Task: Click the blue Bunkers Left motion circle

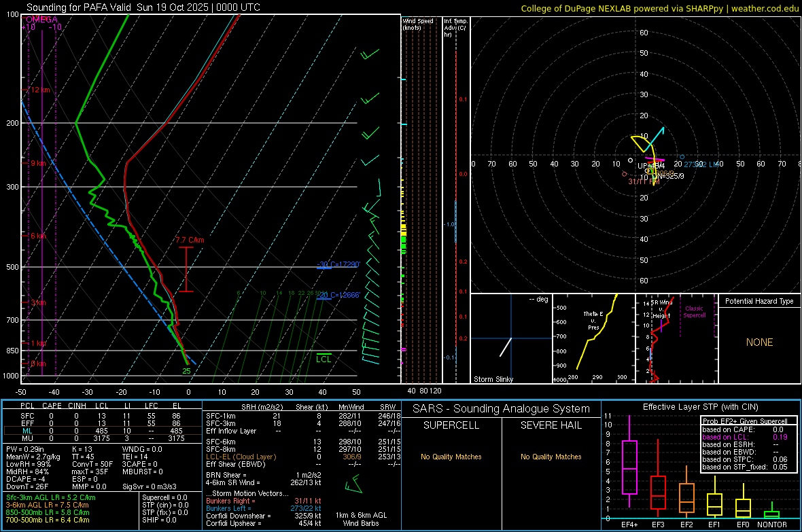Action: pos(682,157)
